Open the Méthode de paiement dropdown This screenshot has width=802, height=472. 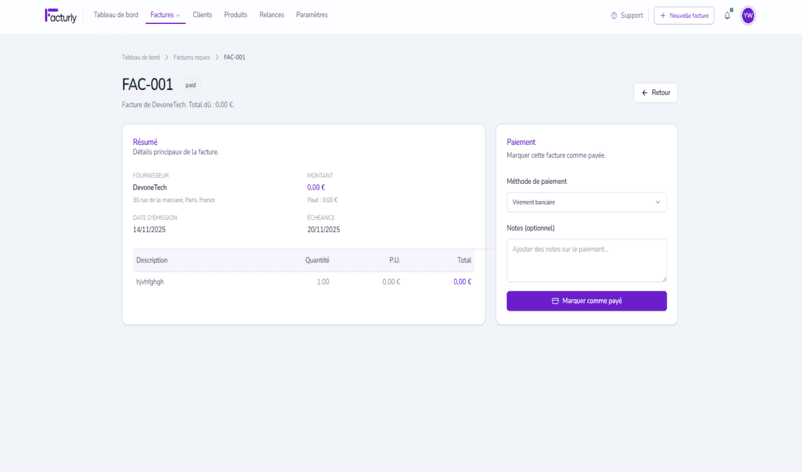tap(586, 202)
